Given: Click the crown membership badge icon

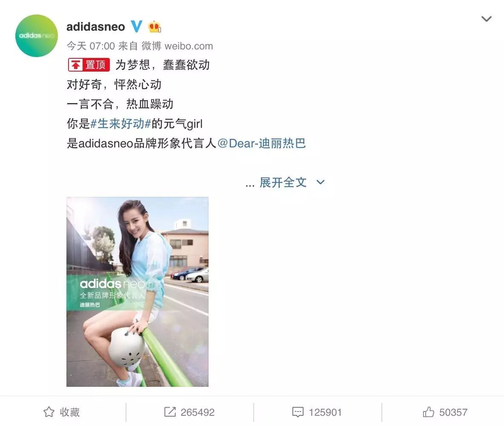Looking at the screenshot, I should click(x=155, y=27).
